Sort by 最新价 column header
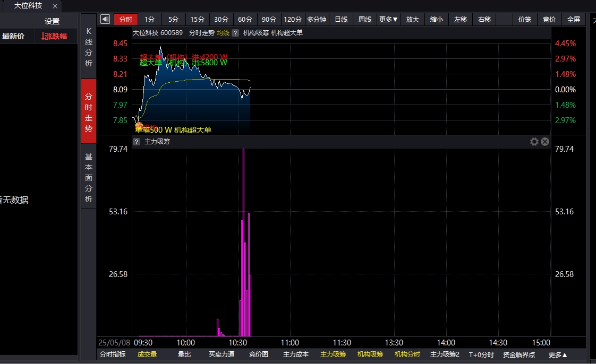The width and height of the screenshot is (596, 364). pos(13,36)
